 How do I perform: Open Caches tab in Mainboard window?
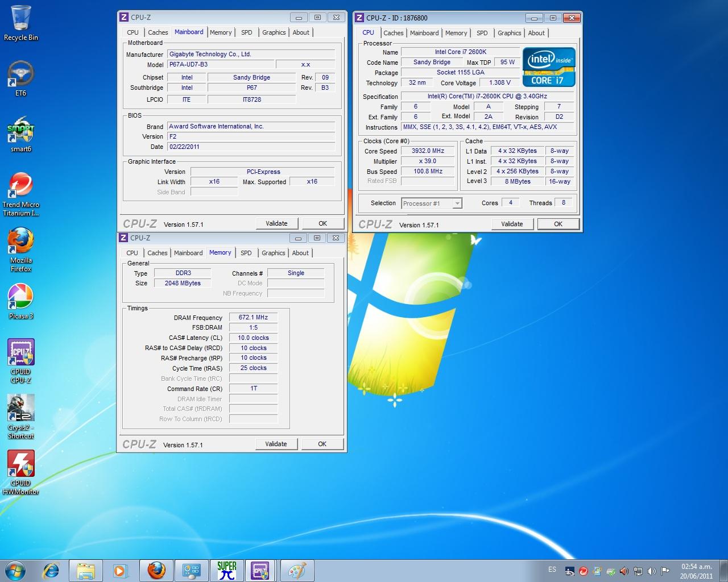(158, 32)
